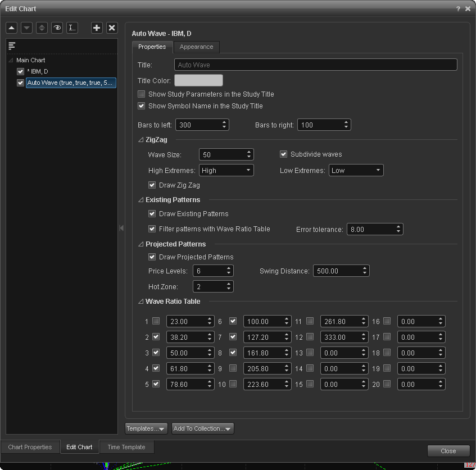476x470 pixels.
Task: Click the X remove study icon
Action: pyautogui.click(x=112, y=28)
